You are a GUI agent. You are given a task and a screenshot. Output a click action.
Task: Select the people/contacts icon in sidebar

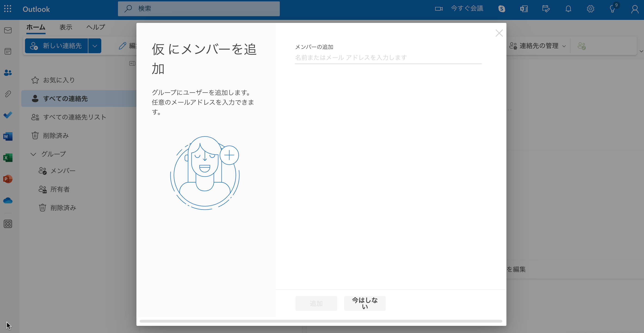click(8, 73)
